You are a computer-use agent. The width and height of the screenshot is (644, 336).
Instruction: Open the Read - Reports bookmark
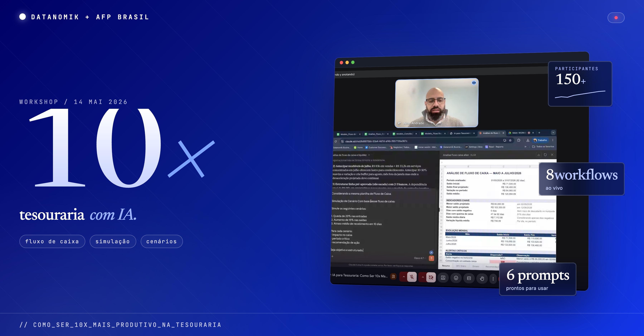click(x=494, y=147)
